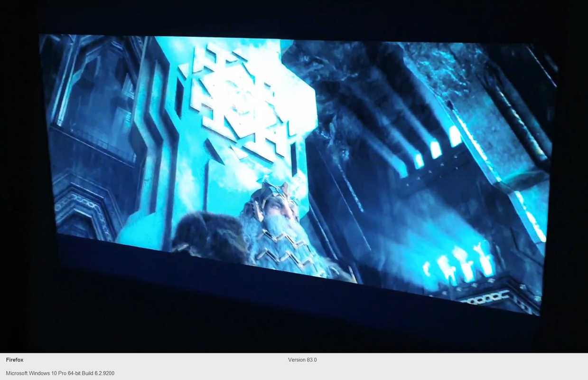Screen dimensions: 588x380
Task: Click the movie video frame
Action: tap(294, 176)
